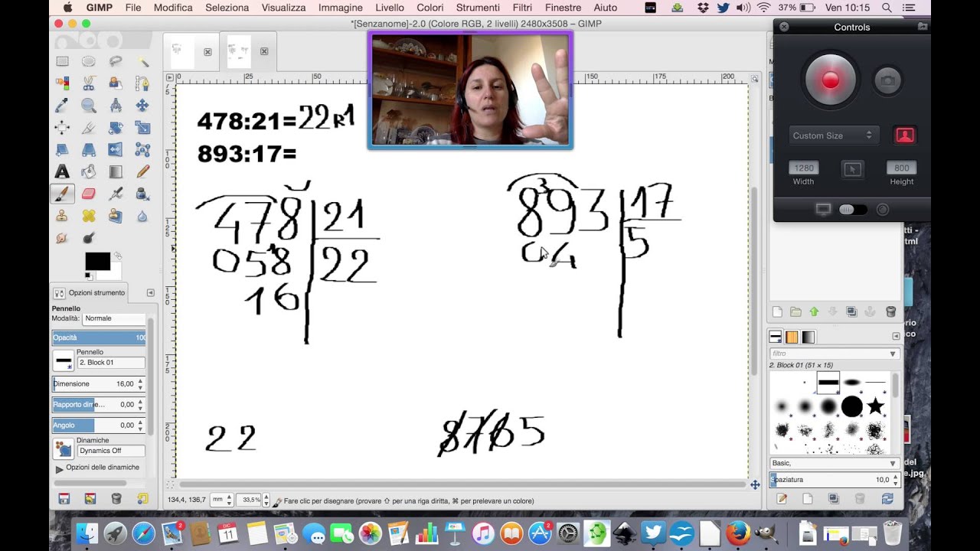
Task: Delete tool preset trash icon
Action: click(116, 499)
